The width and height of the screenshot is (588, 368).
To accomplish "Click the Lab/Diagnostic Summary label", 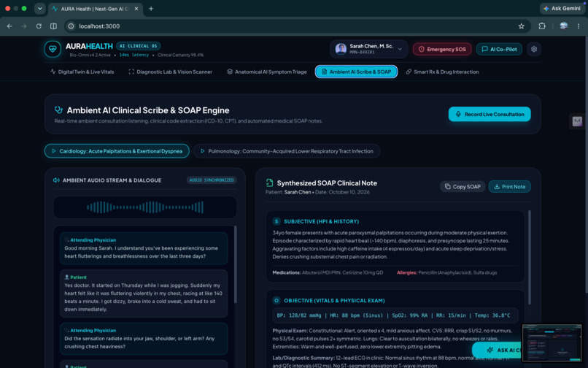I will click(303, 358).
